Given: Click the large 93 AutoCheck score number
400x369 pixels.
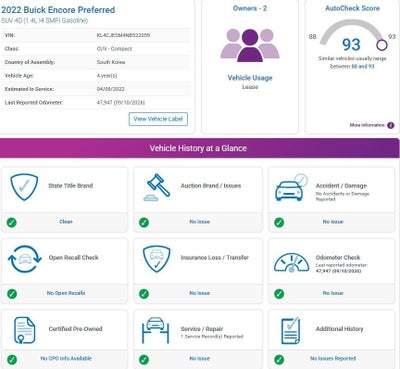Looking at the screenshot, I should tap(351, 45).
